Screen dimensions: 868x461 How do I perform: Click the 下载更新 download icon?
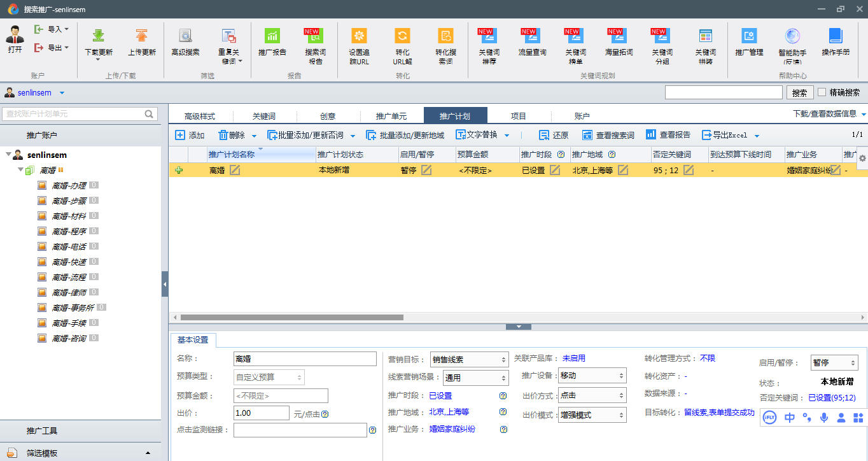[99, 36]
